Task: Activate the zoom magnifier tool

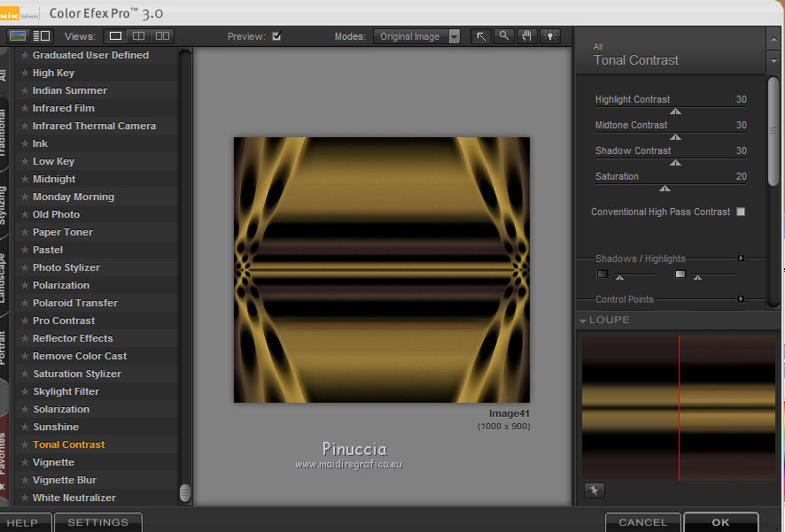Action: (x=503, y=36)
